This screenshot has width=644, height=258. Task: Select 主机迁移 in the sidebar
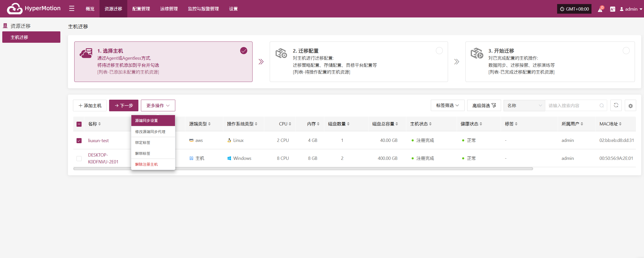coord(31,37)
